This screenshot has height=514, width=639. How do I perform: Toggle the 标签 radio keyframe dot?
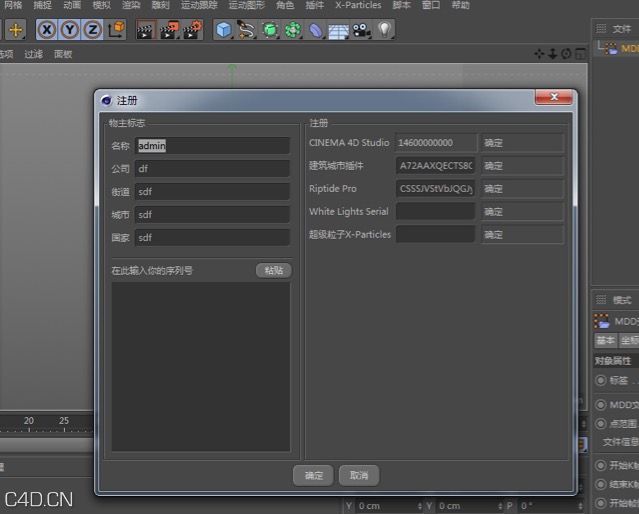600,380
